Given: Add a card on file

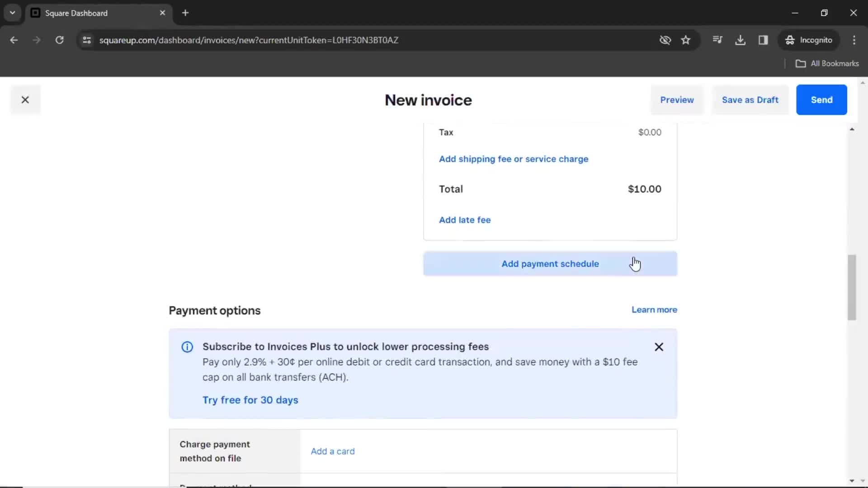Looking at the screenshot, I should (333, 451).
